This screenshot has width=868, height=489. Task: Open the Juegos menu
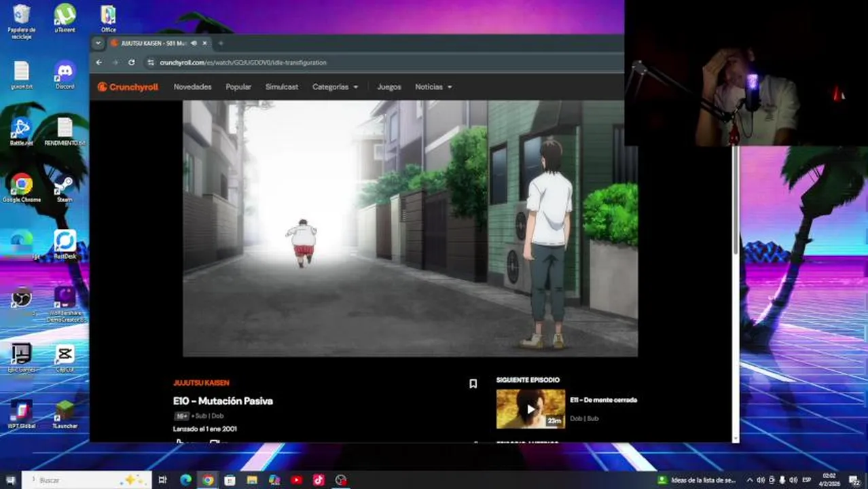(389, 87)
